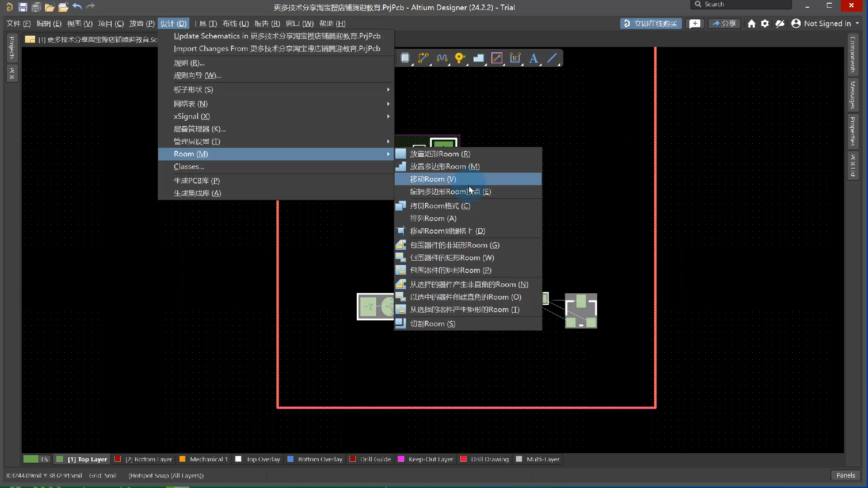Image resolution: width=868 pixels, height=488 pixels.
Task: Click the place component chip icon
Action: (x=405, y=58)
